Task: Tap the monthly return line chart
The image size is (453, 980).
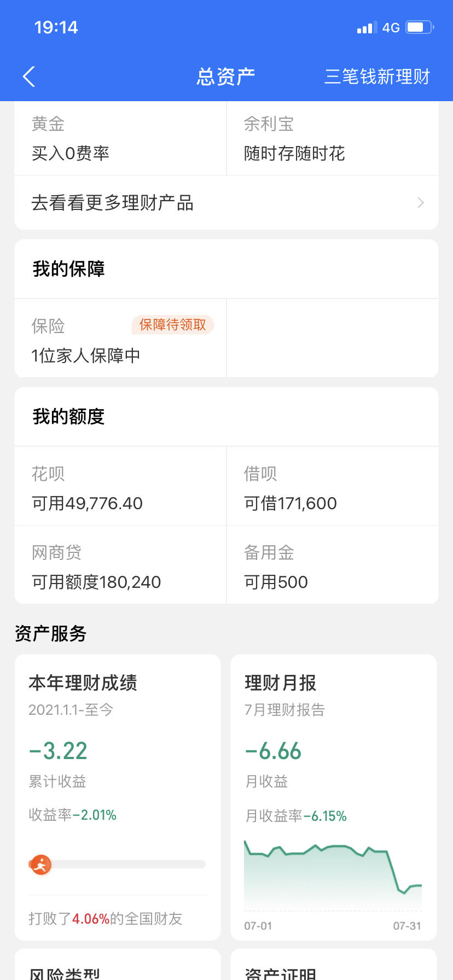Action: (333, 875)
